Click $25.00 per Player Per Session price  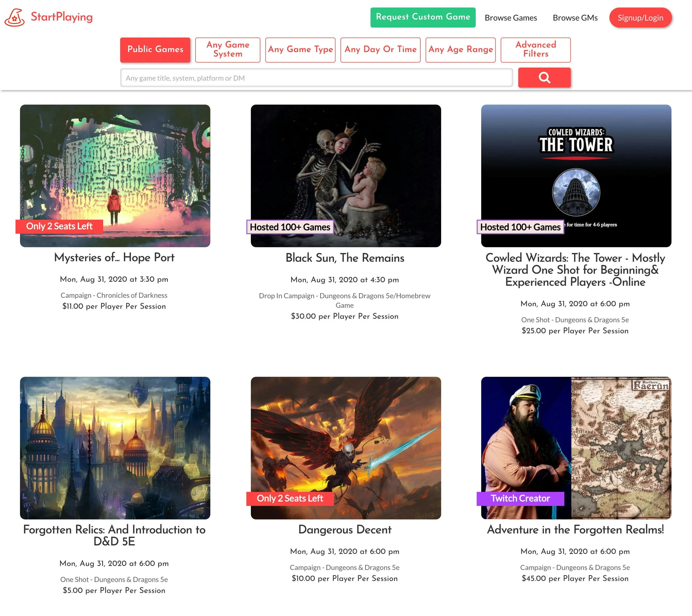tap(575, 331)
